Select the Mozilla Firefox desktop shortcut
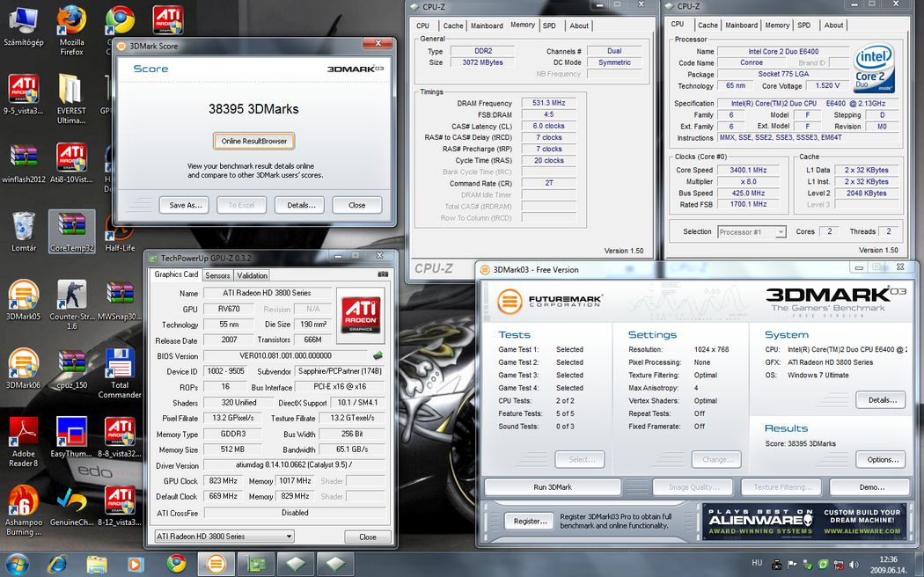924x577 pixels. click(71, 31)
